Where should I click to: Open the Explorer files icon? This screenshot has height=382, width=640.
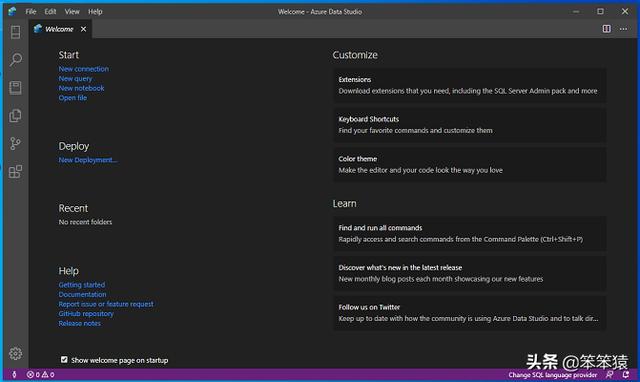[16, 115]
